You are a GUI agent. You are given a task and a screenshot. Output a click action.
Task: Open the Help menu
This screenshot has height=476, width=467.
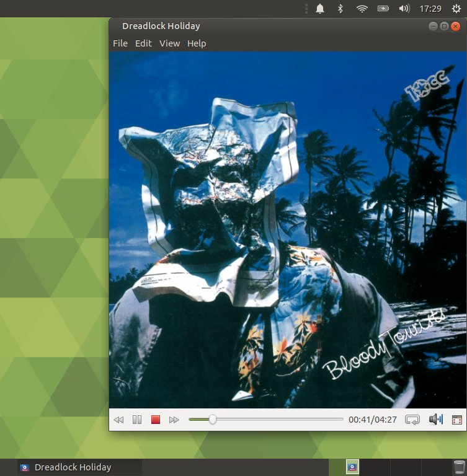[197, 43]
